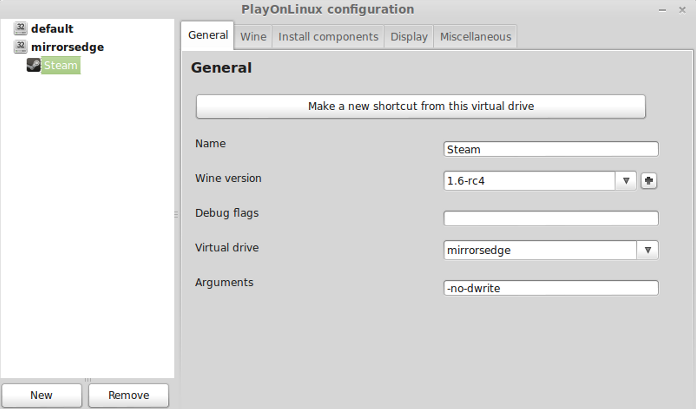
Task: Click the New button
Action: [41, 395]
